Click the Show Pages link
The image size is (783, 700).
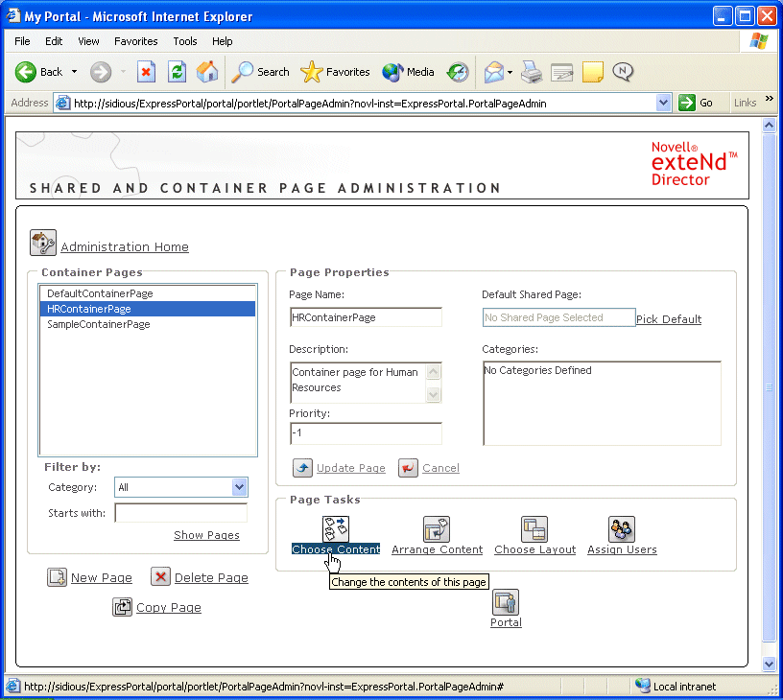point(206,535)
